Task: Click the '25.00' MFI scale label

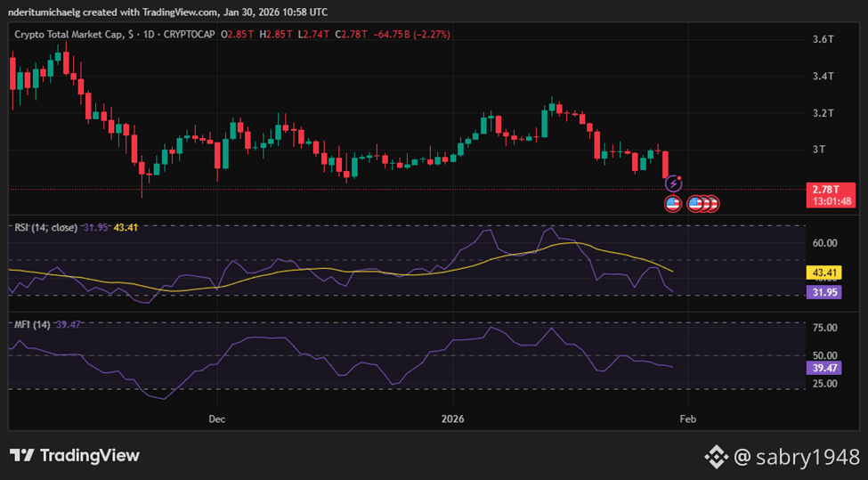Action: [x=824, y=383]
